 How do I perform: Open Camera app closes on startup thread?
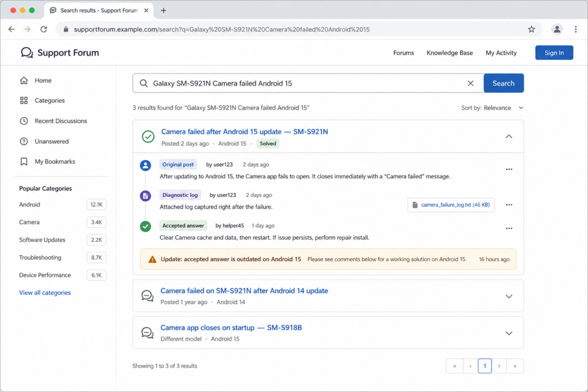pos(231,328)
